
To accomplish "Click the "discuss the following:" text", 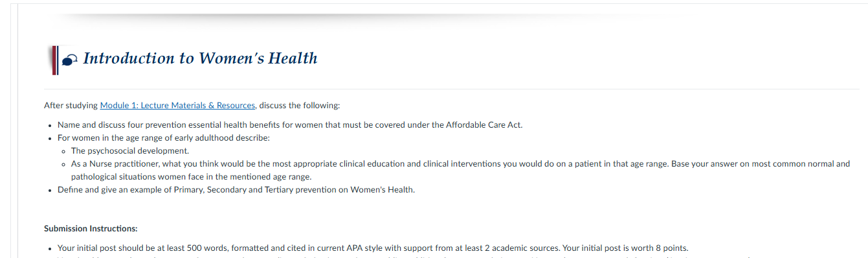I will pyautogui.click(x=299, y=105).
